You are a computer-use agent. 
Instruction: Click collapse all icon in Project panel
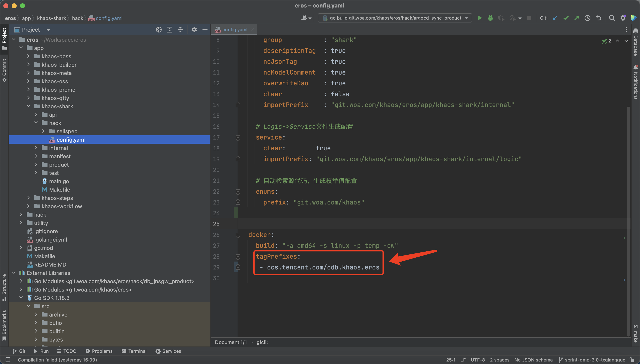coord(180,30)
